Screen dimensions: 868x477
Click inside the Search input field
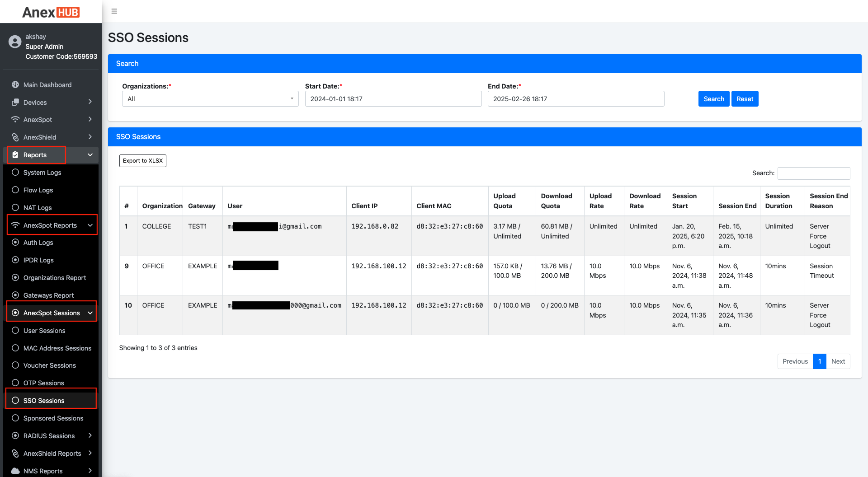pyautogui.click(x=813, y=173)
